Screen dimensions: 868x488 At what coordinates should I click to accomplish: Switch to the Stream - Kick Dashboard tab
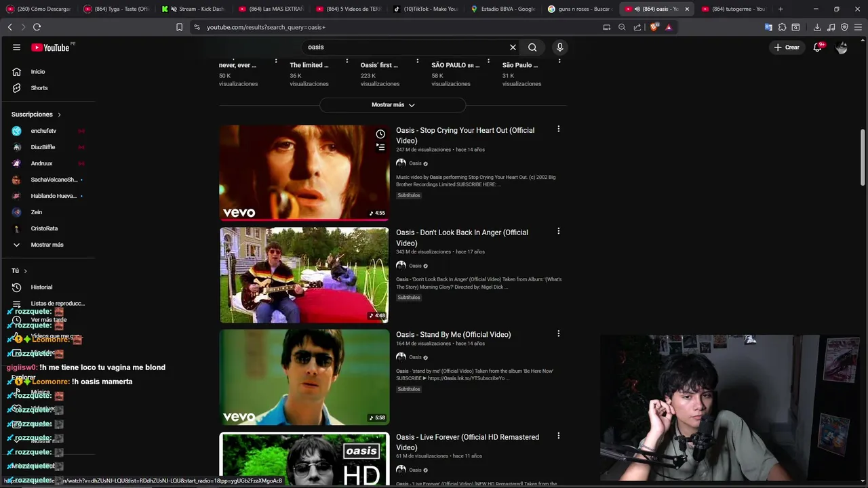[x=194, y=9]
